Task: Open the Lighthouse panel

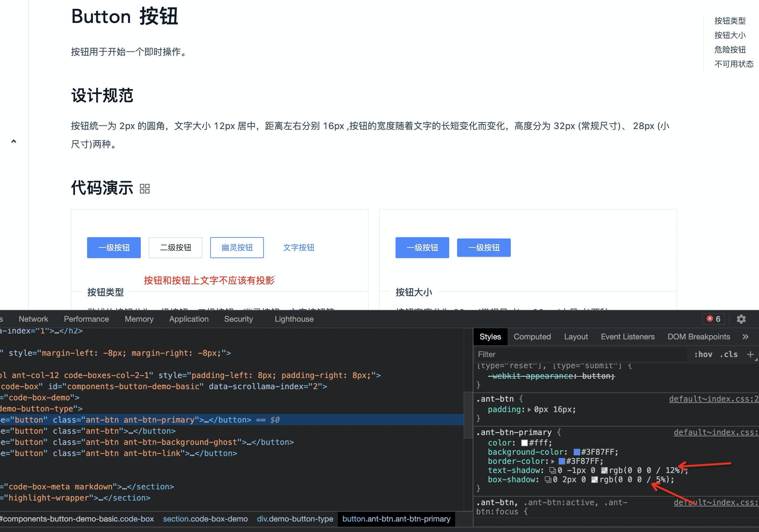Action: click(x=294, y=319)
